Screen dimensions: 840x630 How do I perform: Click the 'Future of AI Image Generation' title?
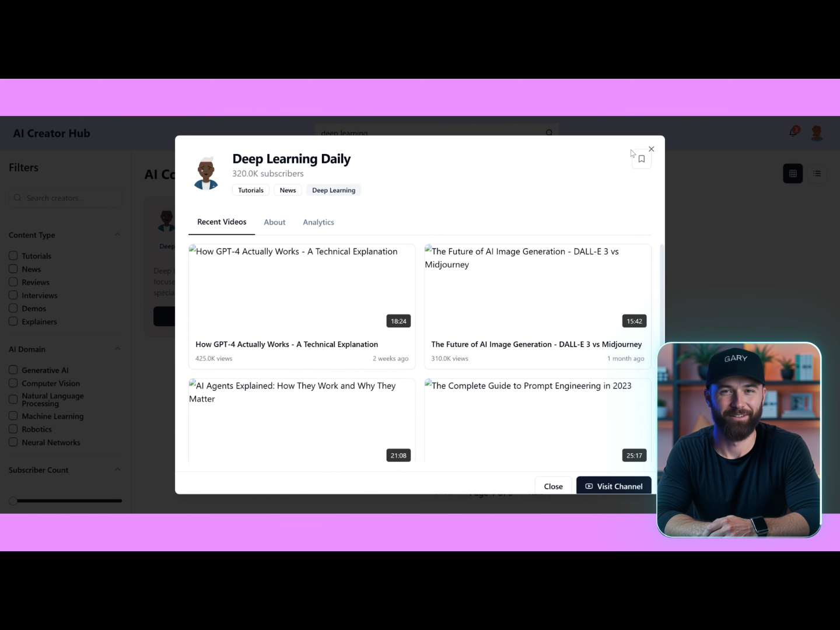click(537, 344)
